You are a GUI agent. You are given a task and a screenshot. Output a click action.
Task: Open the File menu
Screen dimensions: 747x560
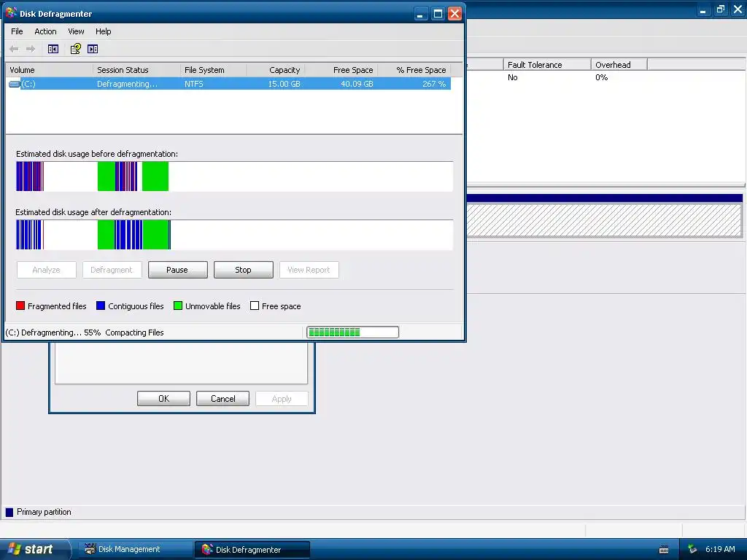pos(17,31)
